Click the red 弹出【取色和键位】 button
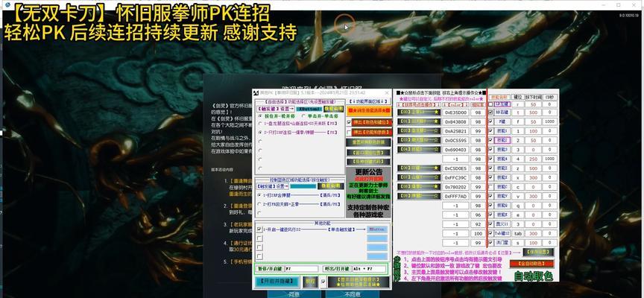This screenshot has height=298, width=644. click(372, 122)
